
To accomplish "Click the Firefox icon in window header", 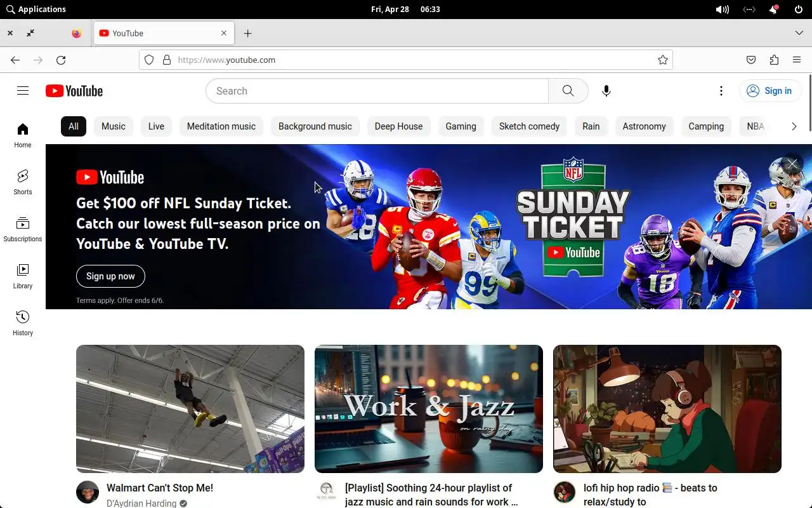I will pyautogui.click(x=77, y=33).
